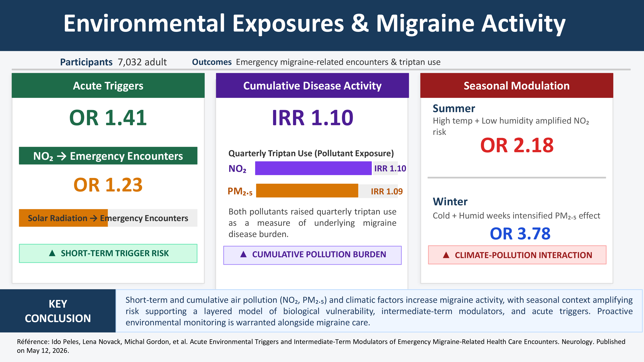Click the CLIMATE-POLLUTION INTERACTION box
Image resolution: width=644 pixels, height=362 pixels.
click(x=517, y=255)
